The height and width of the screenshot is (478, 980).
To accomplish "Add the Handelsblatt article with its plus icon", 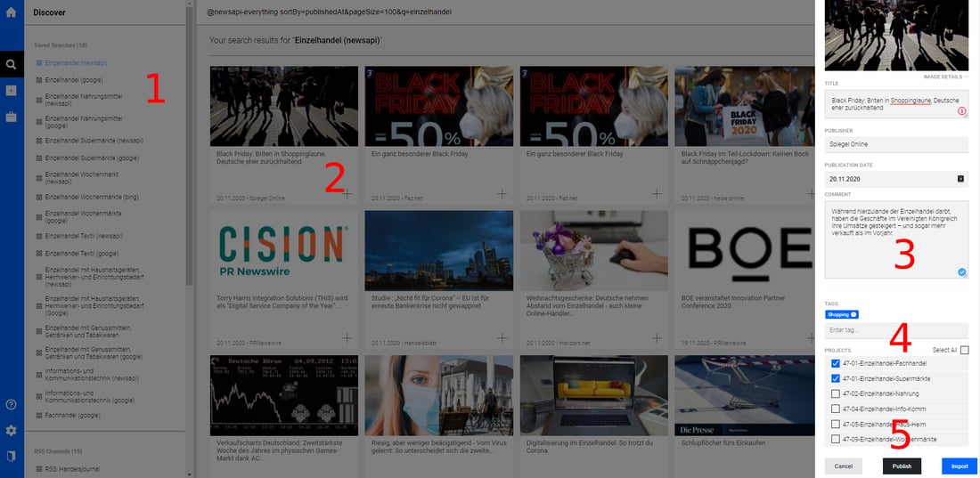I will click(502, 338).
